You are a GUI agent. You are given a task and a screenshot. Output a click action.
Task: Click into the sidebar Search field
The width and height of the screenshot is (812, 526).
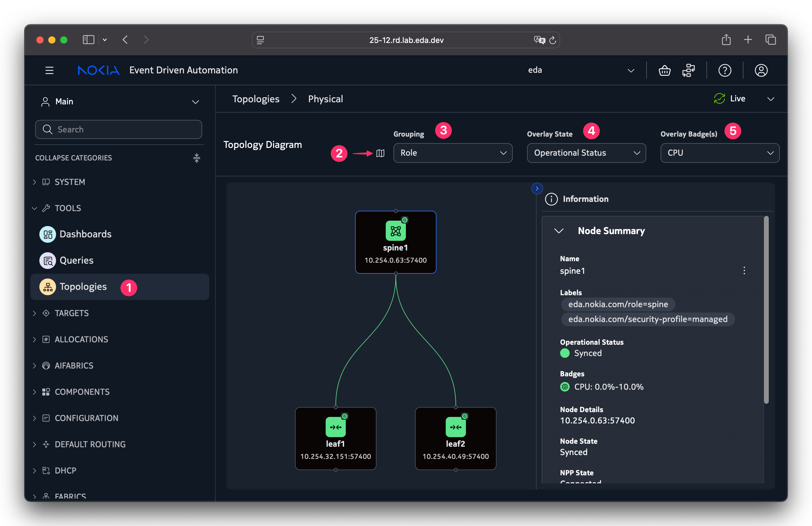click(x=118, y=129)
